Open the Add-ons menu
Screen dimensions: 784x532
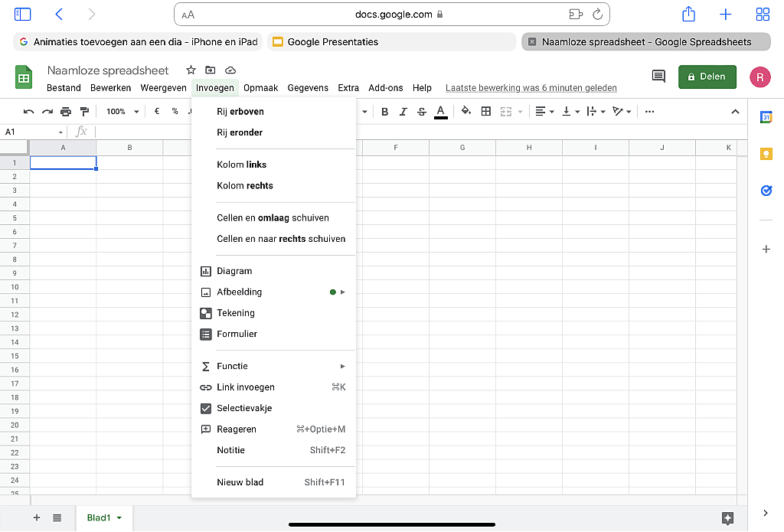[x=386, y=88]
